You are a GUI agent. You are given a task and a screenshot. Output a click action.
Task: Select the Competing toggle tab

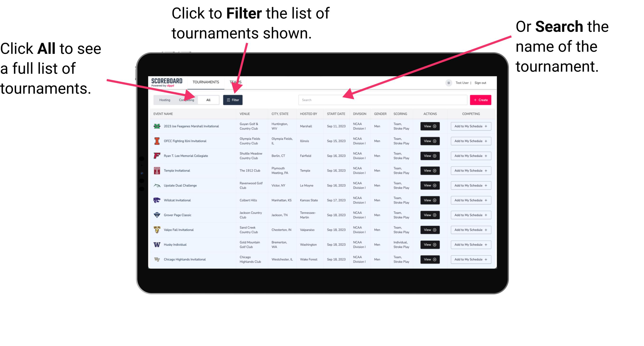[x=185, y=100]
